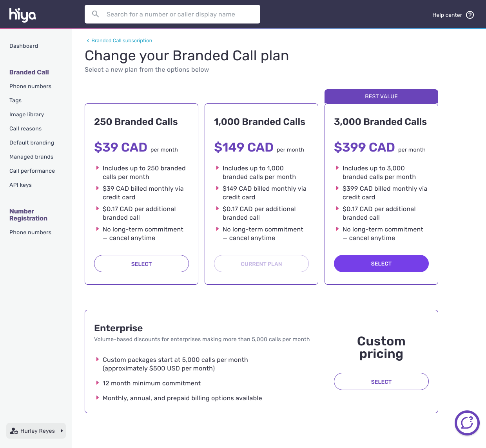Click the Hiya logo
This screenshot has width=486, height=448.
coord(22,14)
